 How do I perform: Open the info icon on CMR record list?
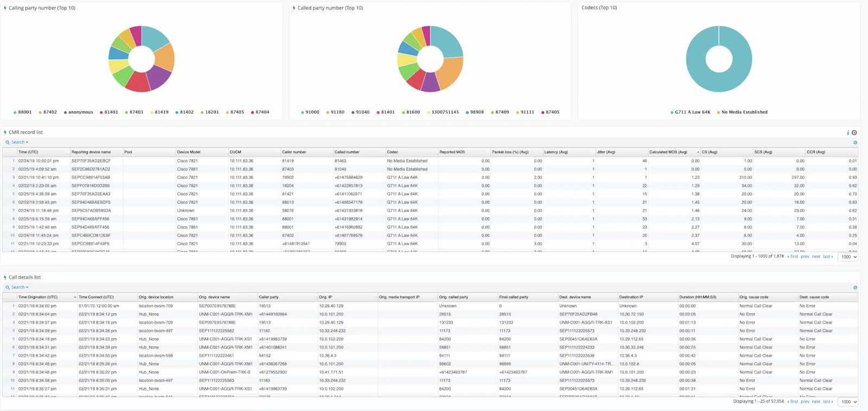pos(848,132)
